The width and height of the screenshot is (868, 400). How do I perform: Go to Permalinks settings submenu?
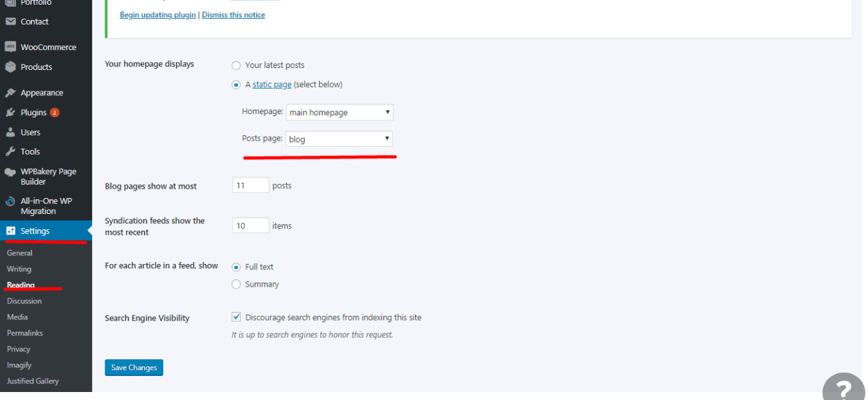click(25, 333)
